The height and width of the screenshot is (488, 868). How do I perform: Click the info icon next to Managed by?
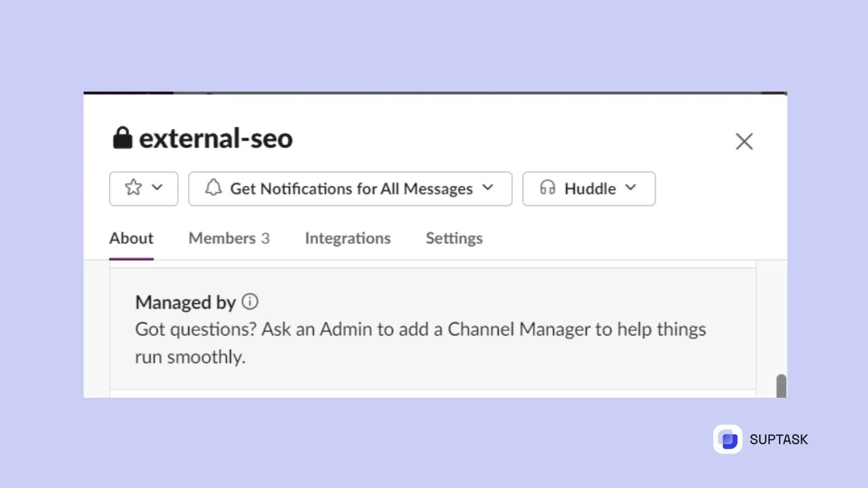[250, 301]
